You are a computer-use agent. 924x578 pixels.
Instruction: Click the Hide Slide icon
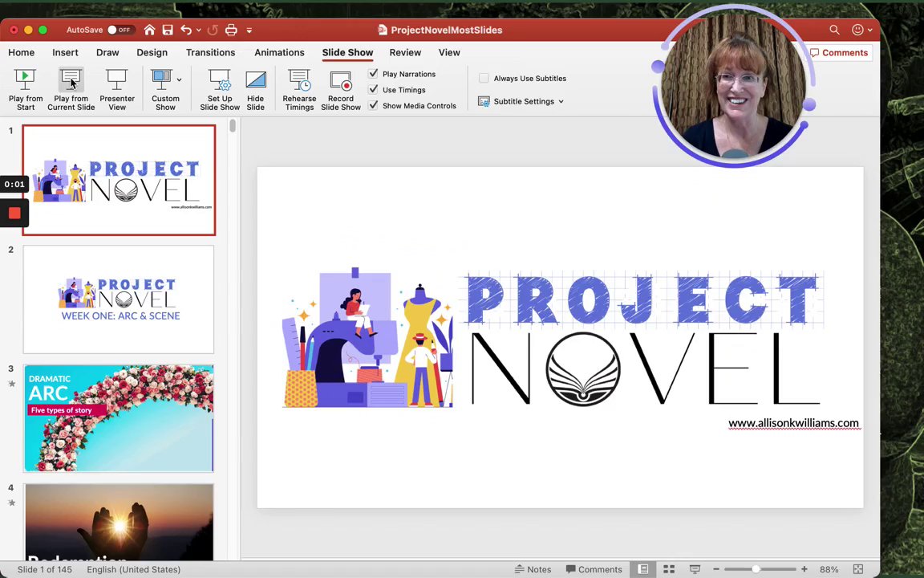click(255, 80)
